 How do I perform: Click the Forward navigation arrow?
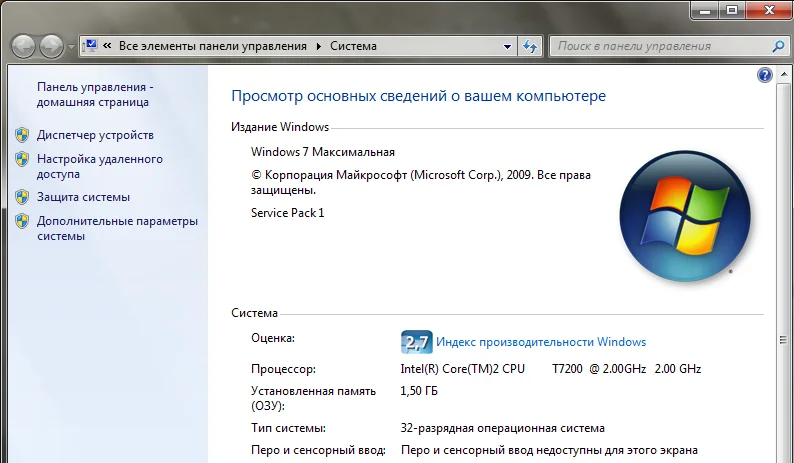[51, 47]
